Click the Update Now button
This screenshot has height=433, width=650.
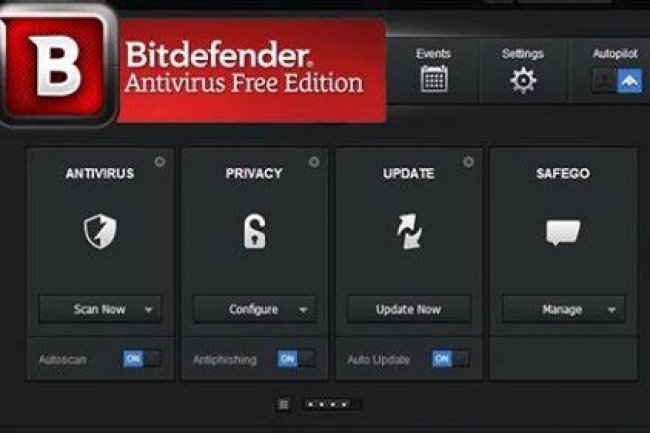click(409, 309)
